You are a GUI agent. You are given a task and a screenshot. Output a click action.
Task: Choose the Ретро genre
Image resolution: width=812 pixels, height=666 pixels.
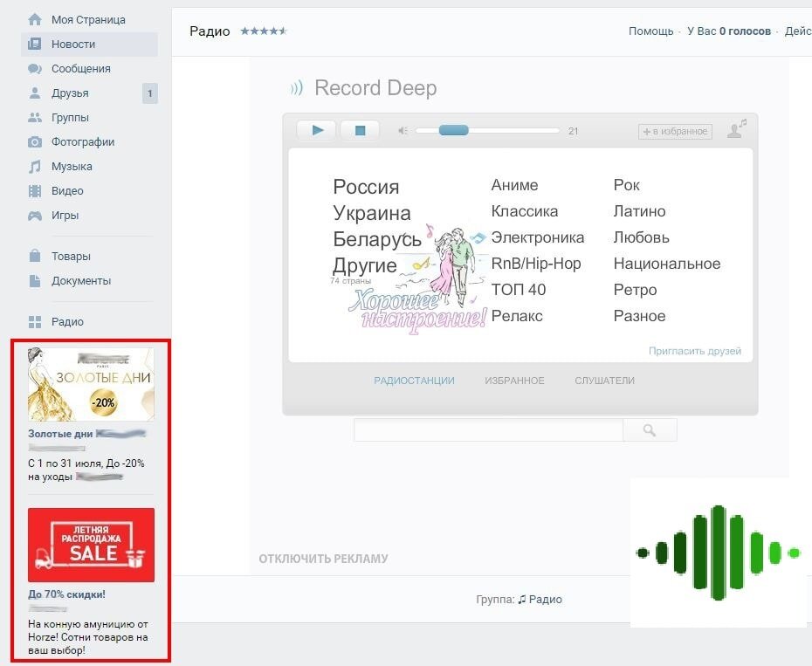pos(635,290)
